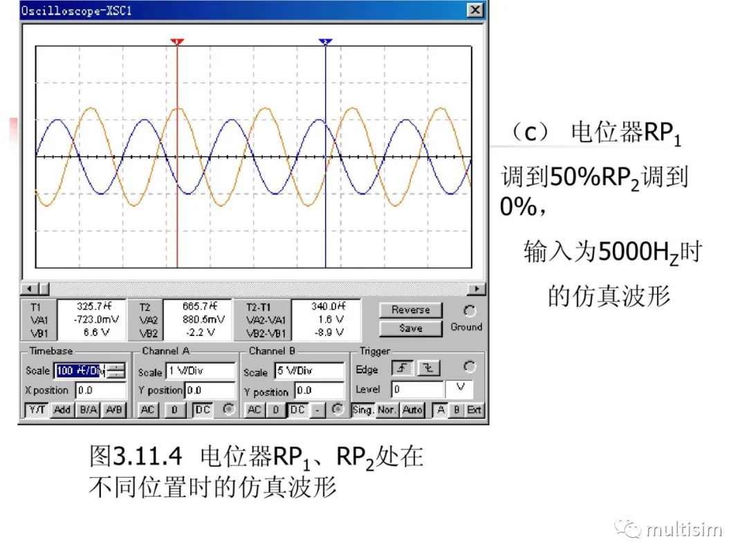The height and width of the screenshot is (560, 747).
Task: Set Channel A coupling to AC
Action: [146, 409]
